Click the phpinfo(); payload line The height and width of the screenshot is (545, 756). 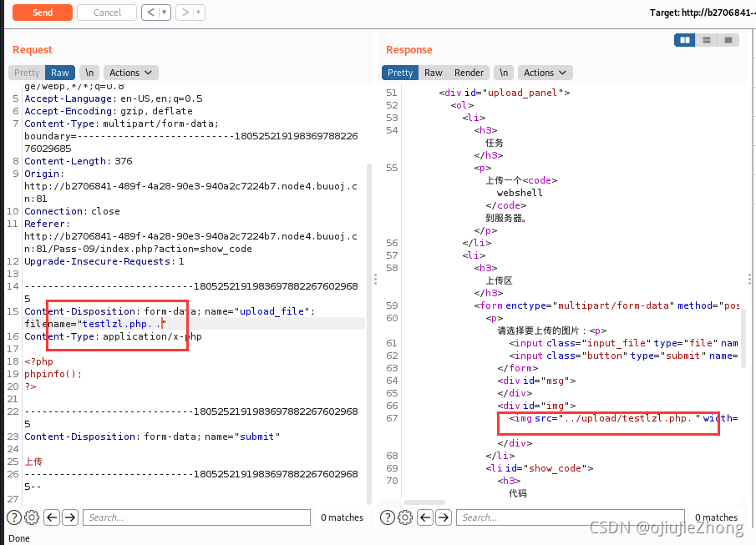[x=53, y=374]
